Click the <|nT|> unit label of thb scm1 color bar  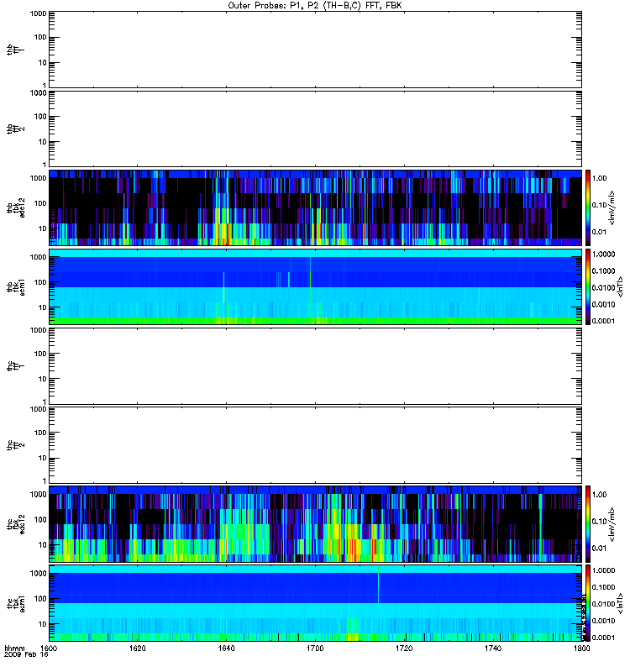[620, 286]
